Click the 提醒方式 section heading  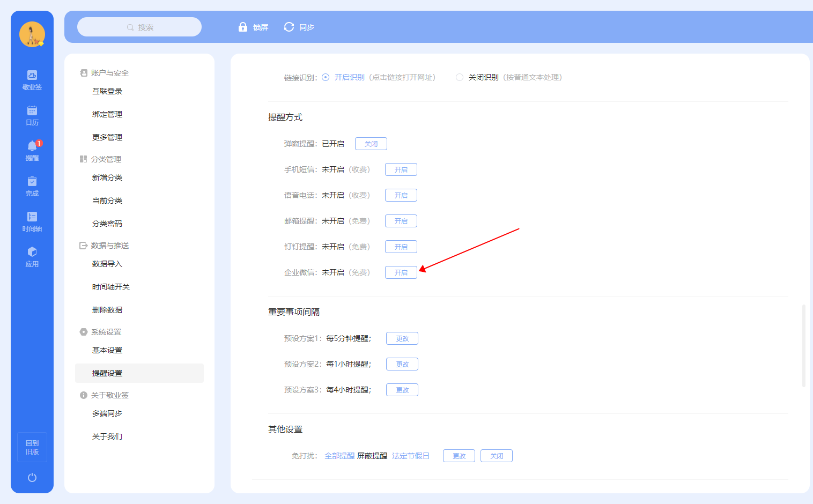[x=285, y=117]
